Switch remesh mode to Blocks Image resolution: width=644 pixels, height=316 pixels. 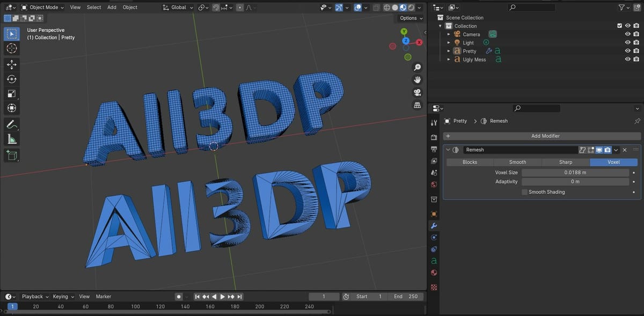(470, 162)
